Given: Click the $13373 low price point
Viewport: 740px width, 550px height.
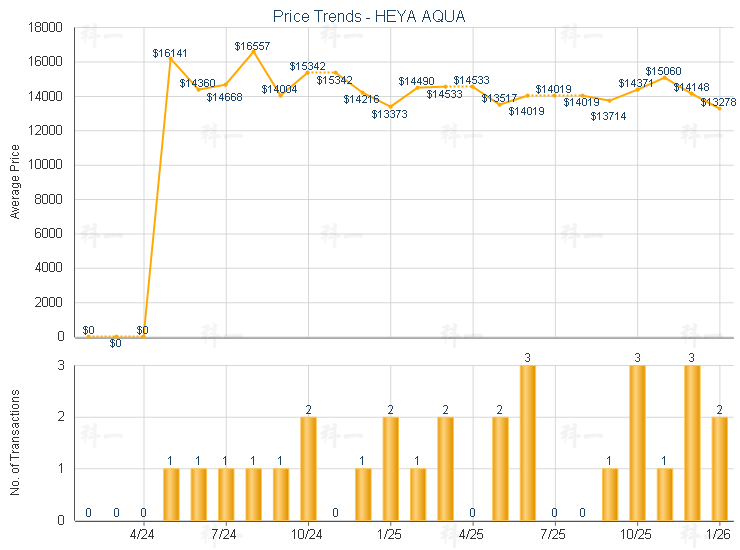Looking at the screenshot, I should click(x=390, y=107).
